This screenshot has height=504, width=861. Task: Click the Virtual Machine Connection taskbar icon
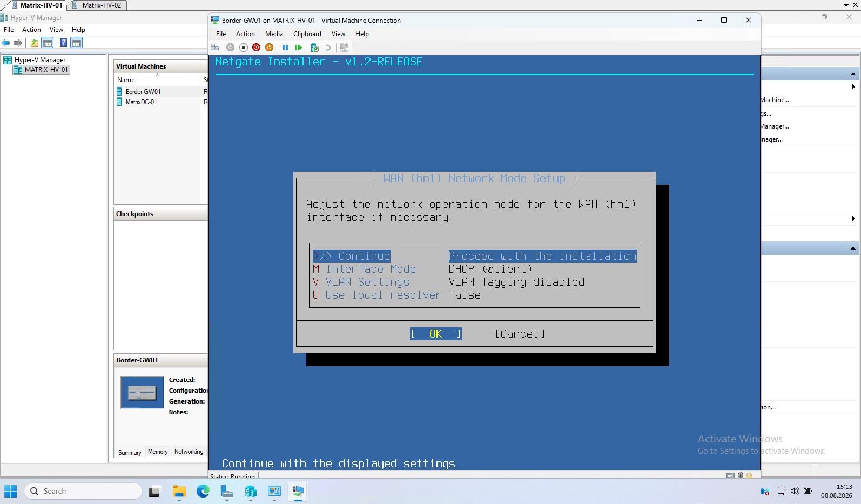(298, 491)
